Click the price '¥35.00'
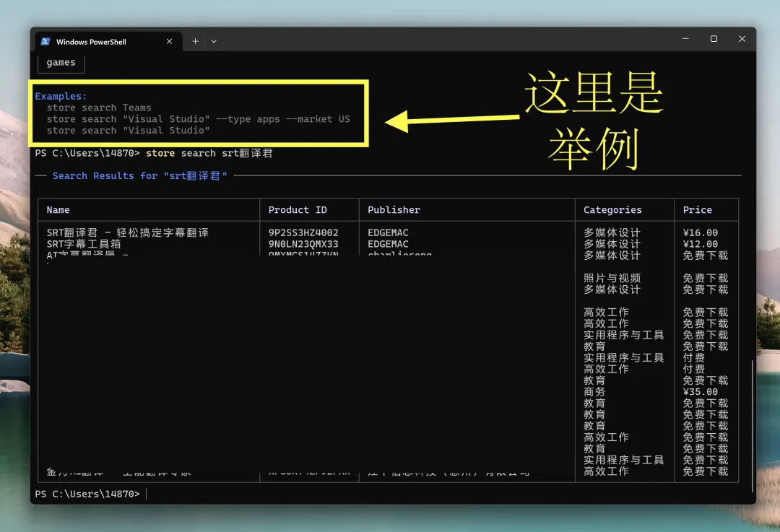The width and height of the screenshot is (780, 532). coord(700,391)
